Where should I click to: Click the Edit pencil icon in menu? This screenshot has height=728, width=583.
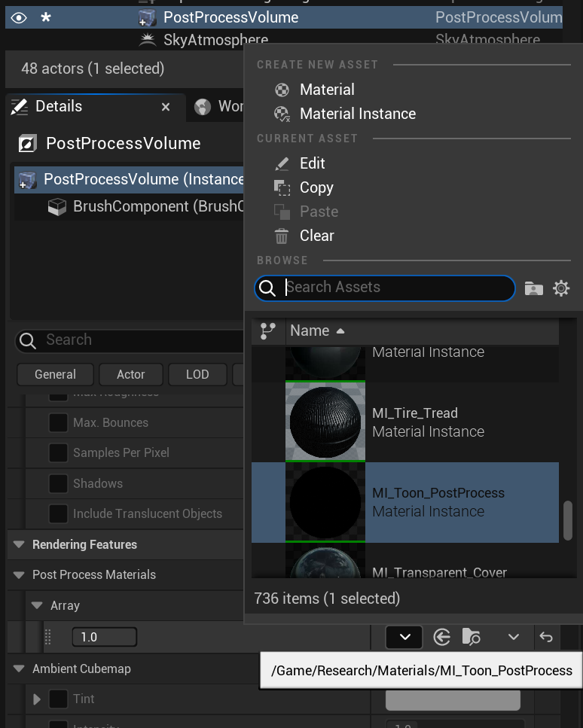click(282, 164)
